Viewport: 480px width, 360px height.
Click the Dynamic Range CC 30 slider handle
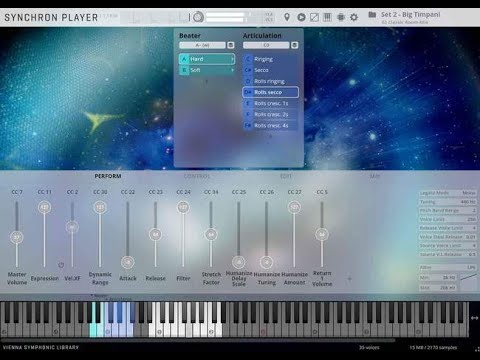coord(100,207)
